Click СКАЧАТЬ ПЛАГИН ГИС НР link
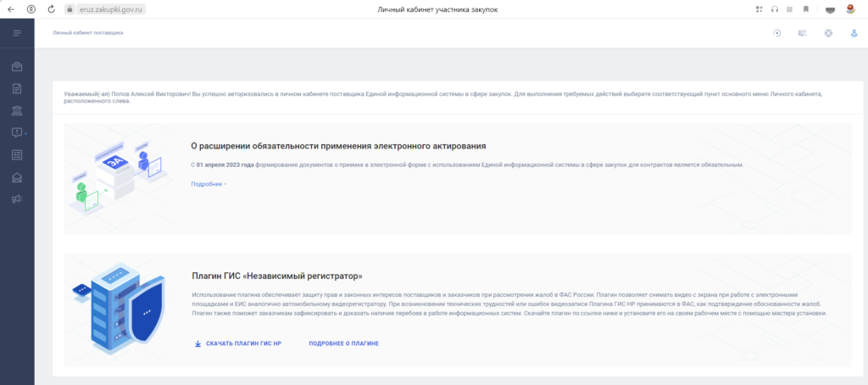The image size is (868, 385). click(x=244, y=344)
